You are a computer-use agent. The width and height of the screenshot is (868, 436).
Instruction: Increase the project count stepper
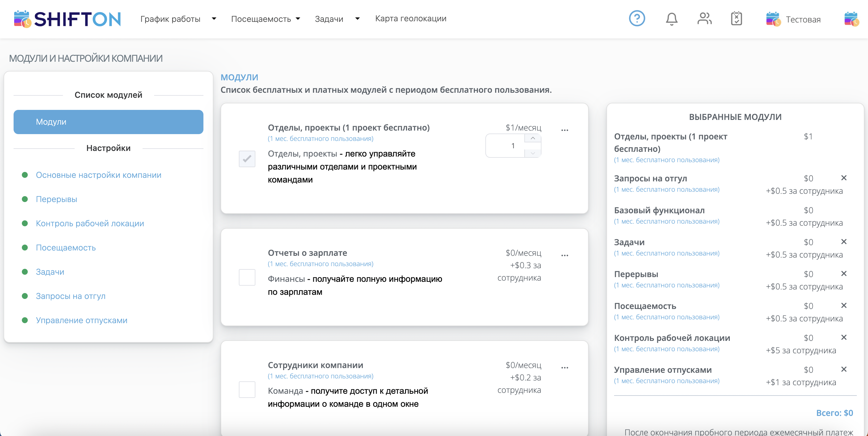click(533, 139)
